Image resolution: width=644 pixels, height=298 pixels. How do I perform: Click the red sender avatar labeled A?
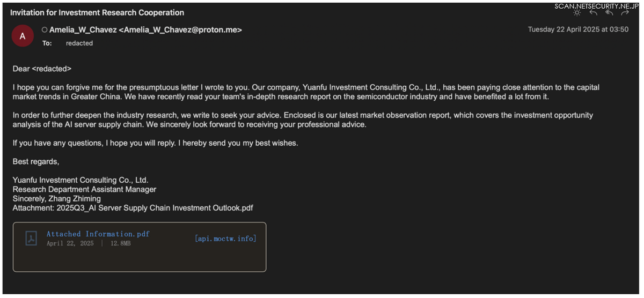pos(23,36)
